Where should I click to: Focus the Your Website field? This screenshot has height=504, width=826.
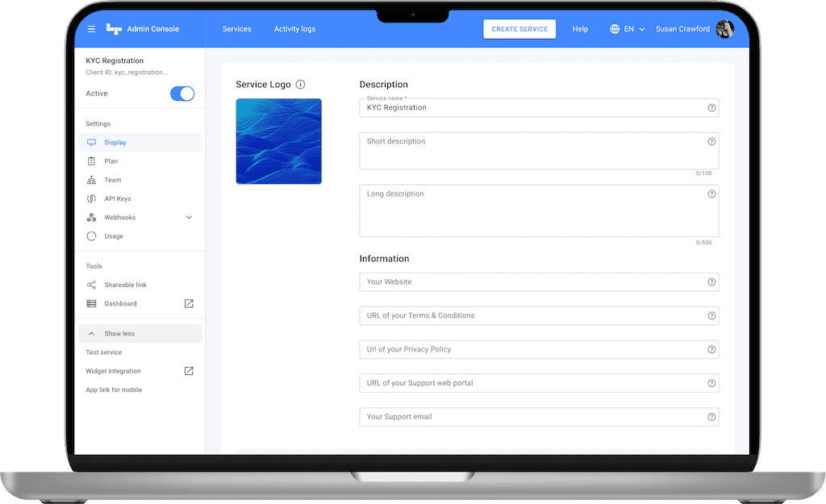pyautogui.click(x=539, y=281)
